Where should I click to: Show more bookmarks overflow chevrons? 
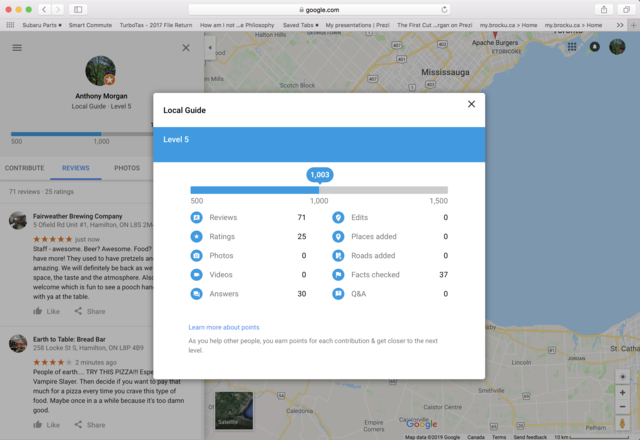620,25
